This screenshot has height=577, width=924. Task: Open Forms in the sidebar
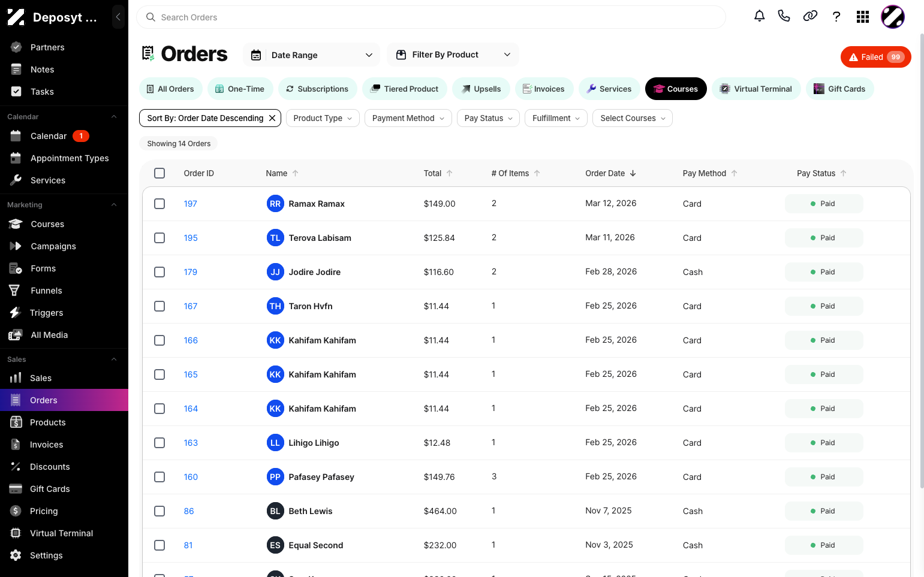[x=64, y=268]
